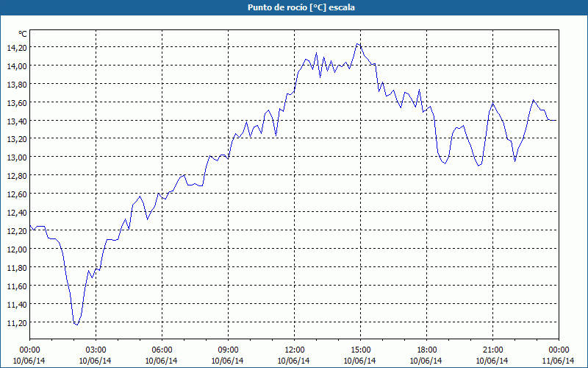Select the 11,20 y-axis label
The height and width of the screenshot is (368, 588).
[x=17, y=323]
